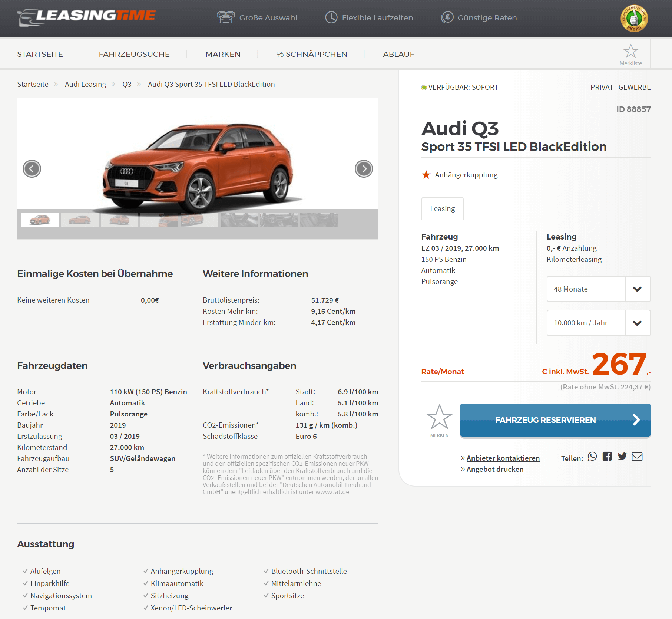The width and height of the screenshot is (672, 619).
Task: Click the Audi Leasing breadcrumb link
Action: pos(85,84)
